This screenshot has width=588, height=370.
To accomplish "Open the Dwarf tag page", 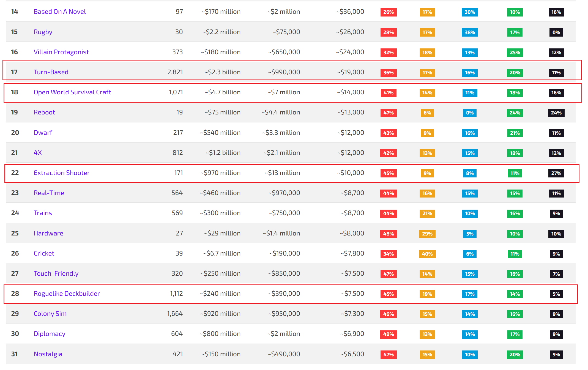I will (43, 133).
